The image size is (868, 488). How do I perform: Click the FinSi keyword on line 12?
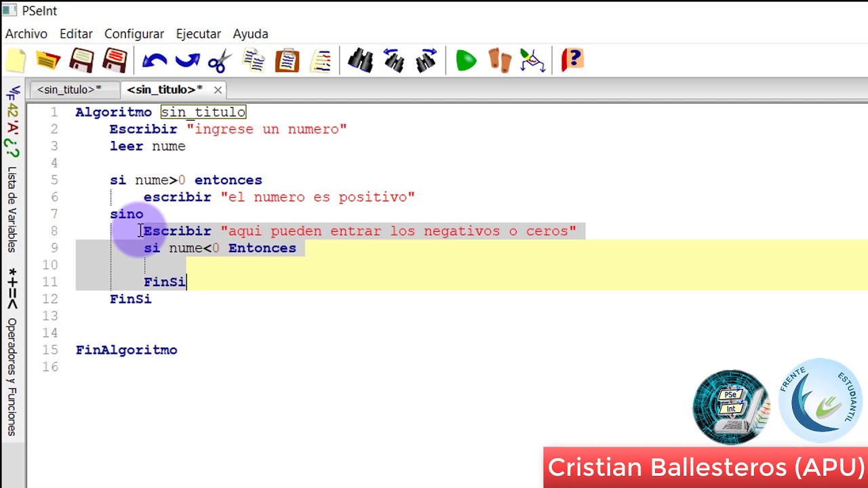131,298
